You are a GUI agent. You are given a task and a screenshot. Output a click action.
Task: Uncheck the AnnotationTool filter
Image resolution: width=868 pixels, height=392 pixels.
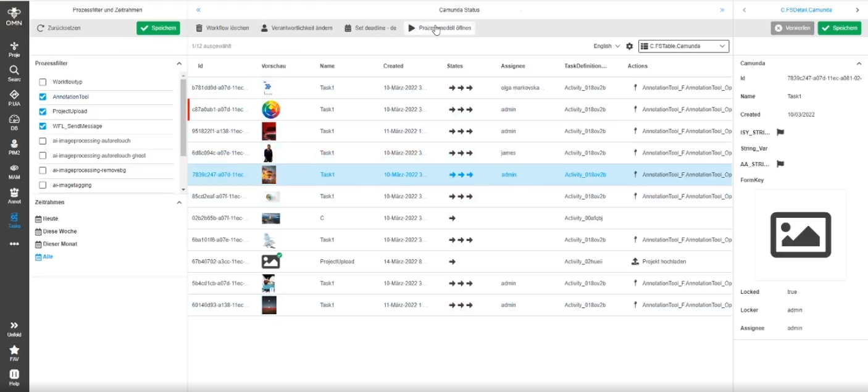tap(43, 97)
